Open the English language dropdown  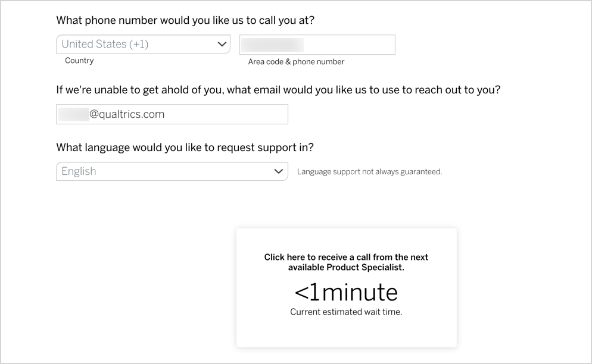tap(172, 171)
